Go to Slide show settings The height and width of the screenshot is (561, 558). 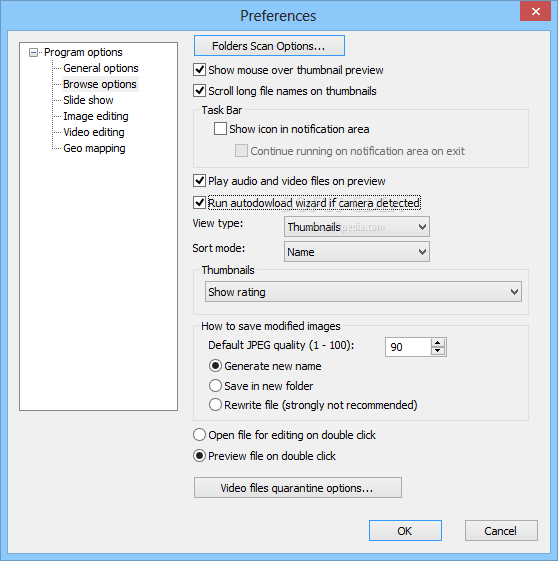coord(88,100)
